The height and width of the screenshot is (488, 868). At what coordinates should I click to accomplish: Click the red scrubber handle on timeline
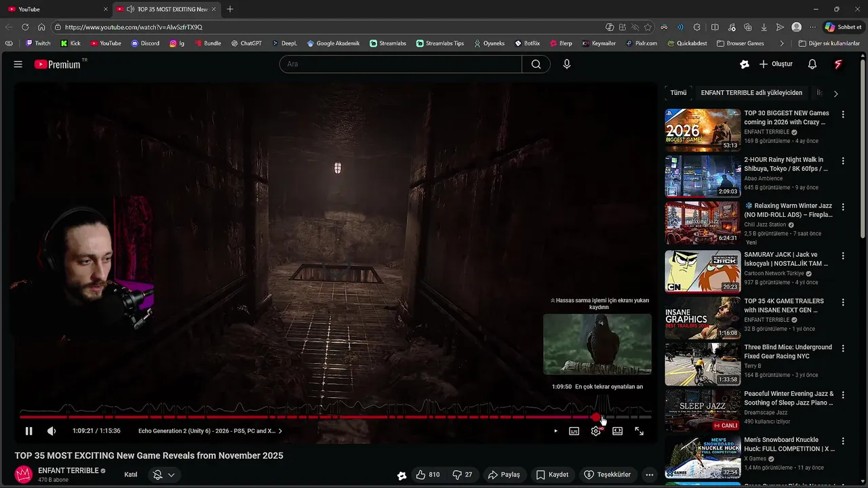[596, 417]
